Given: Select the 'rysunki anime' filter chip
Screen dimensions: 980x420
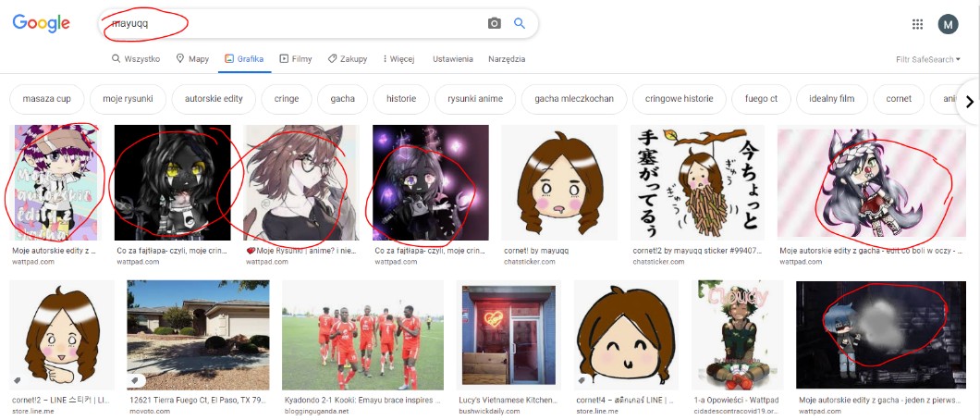Looking at the screenshot, I should coord(475,99).
